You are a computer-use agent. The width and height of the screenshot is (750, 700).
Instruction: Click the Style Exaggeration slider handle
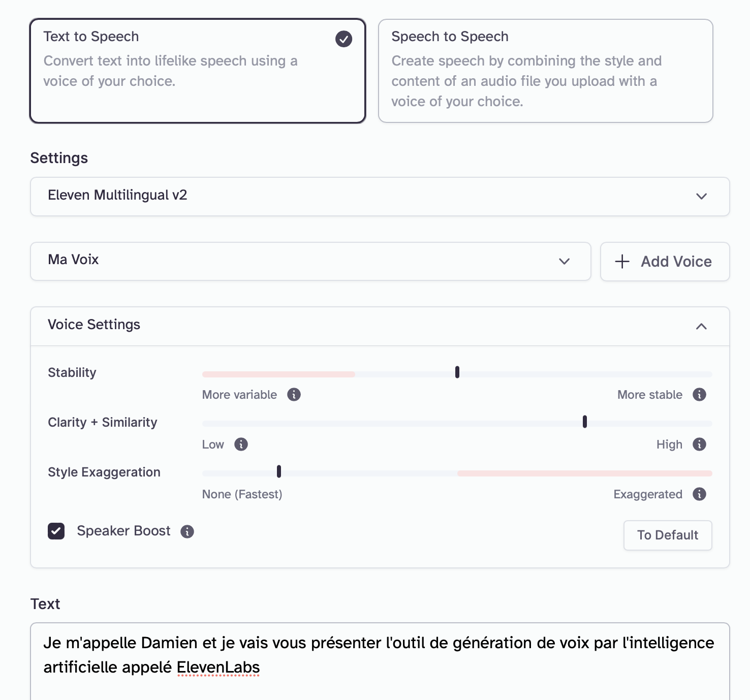click(279, 471)
